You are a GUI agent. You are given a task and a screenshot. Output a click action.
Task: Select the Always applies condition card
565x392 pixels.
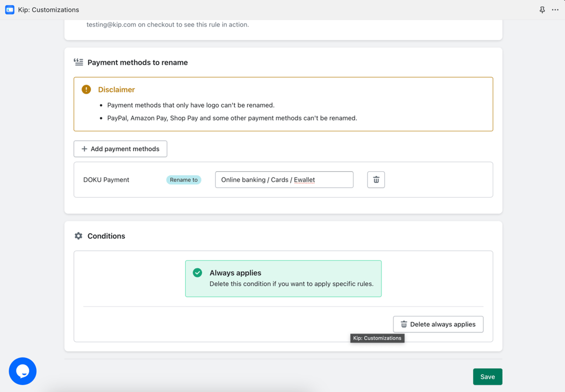283,278
